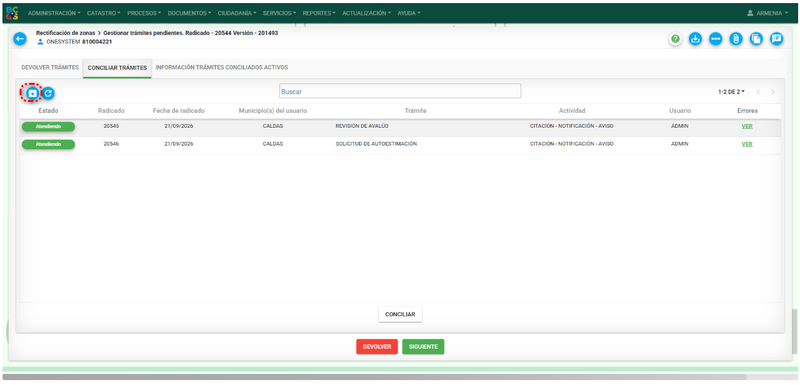
Task: Click the Rectificación de zonas breadcrumb
Action: [65, 33]
